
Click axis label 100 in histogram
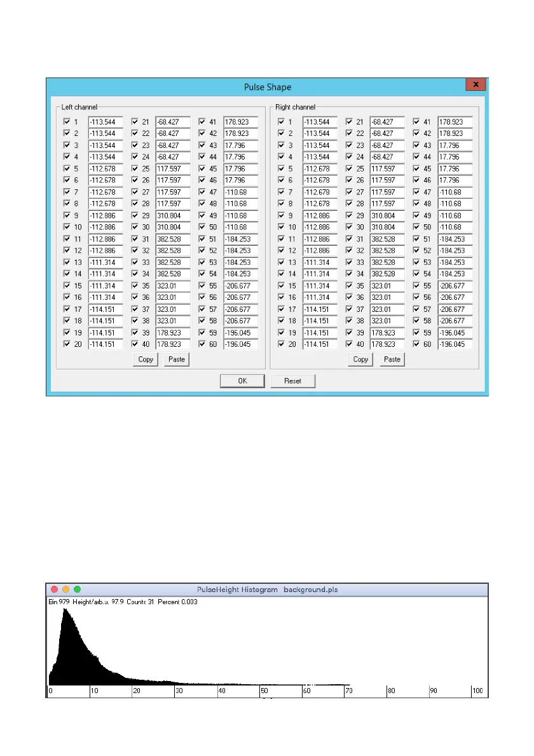tap(477, 691)
